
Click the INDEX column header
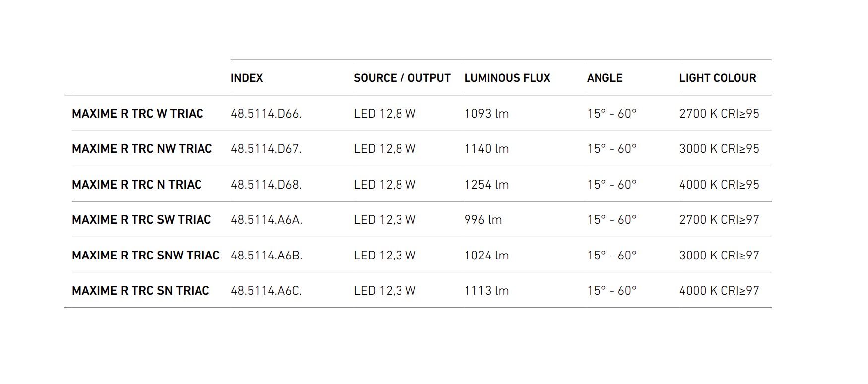pyautogui.click(x=247, y=78)
